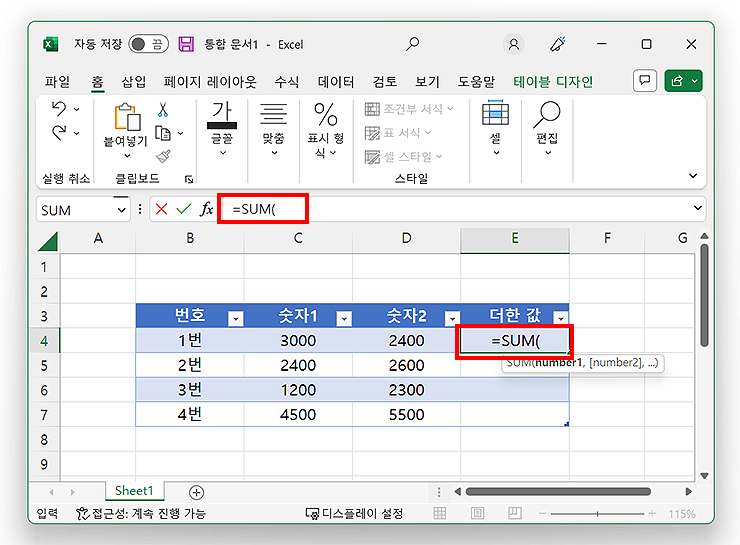Click the Undo arrow icon
The image size is (740, 545).
pos(59,109)
